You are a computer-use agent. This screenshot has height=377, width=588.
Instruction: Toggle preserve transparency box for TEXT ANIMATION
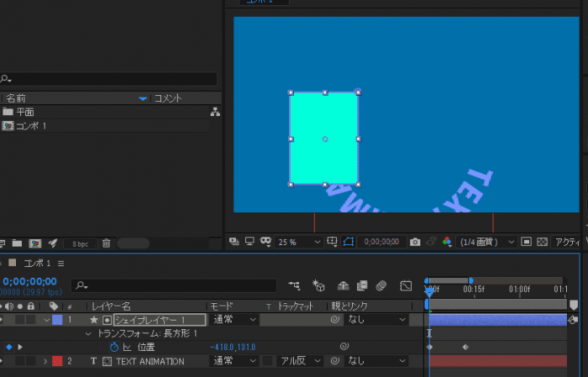tap(268, 361)
